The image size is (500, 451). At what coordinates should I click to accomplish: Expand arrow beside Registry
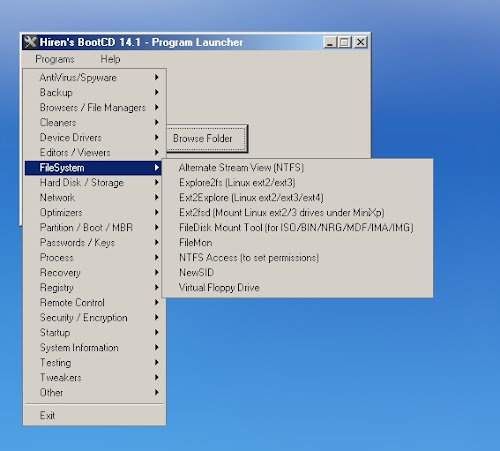(156, 287)
